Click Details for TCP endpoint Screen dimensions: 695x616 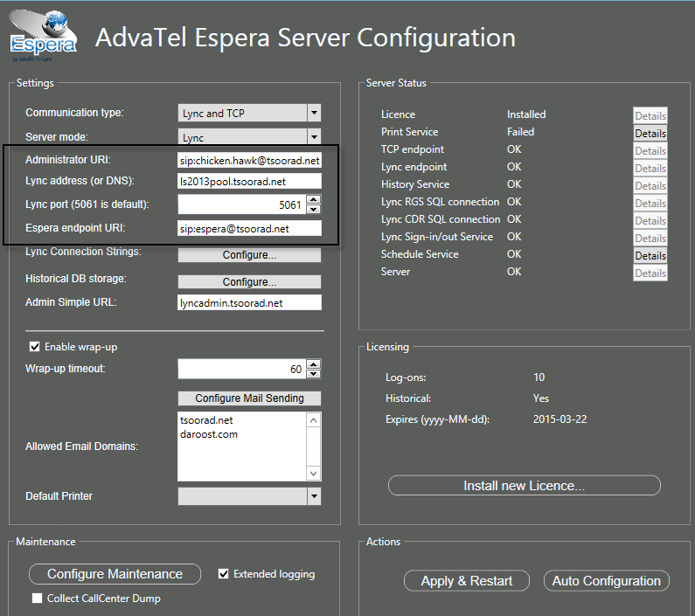click(x=650, y=150)
